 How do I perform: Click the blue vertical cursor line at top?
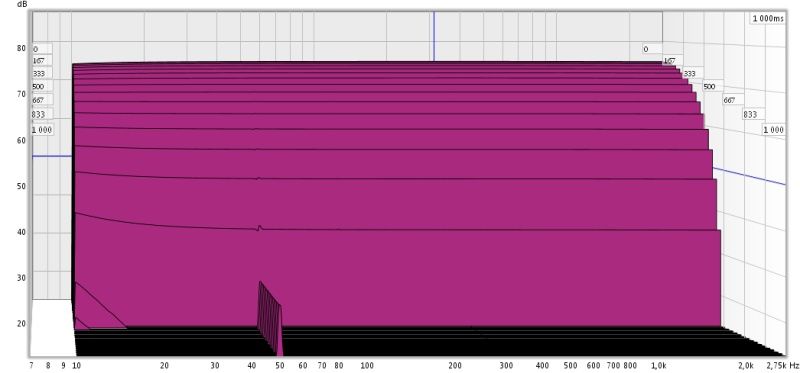[x=434, y=36]
